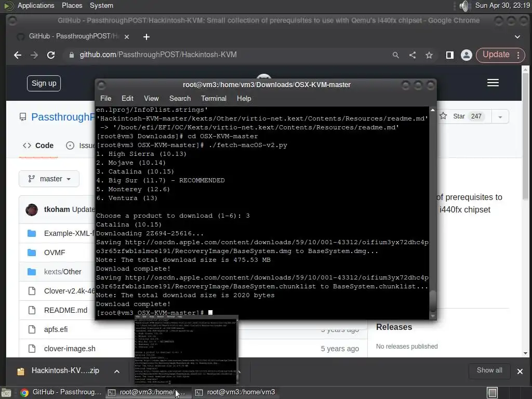Click tkoham commit author name
This screenshot has height=399, width=532.
(x=57, y=209)
